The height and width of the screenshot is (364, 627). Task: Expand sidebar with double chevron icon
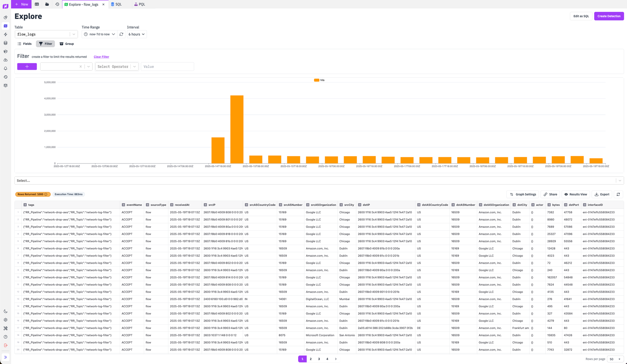[x=5, y=357]
